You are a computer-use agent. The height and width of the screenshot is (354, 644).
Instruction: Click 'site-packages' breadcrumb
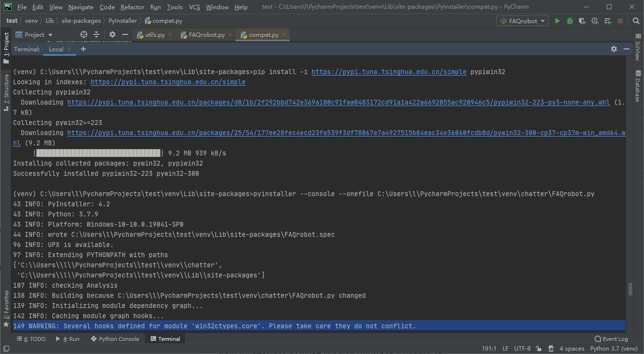(x=81, y=21)
